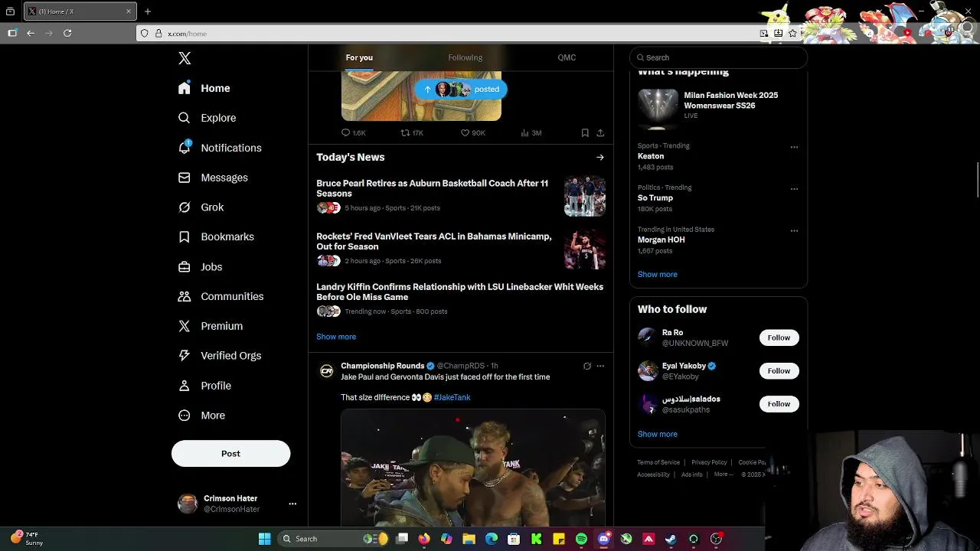Open more options for So Trump trend
This screenshot has height=551, width=980.
click(794, 188)
